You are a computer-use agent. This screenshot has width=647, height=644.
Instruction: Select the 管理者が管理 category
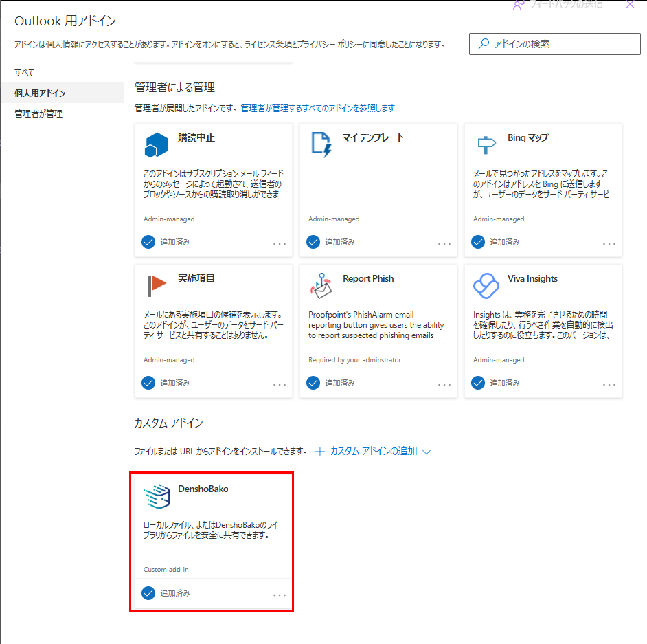pyautogui.click(x=38, y=113)
